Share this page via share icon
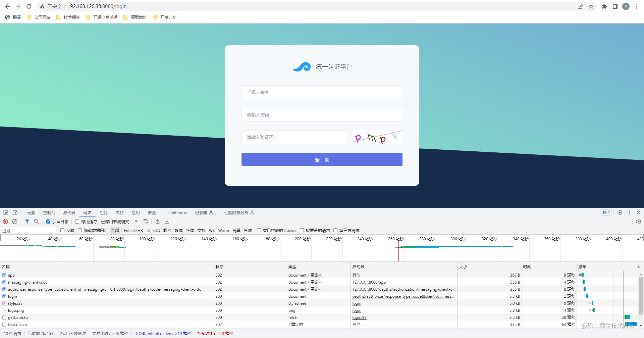 580,6
